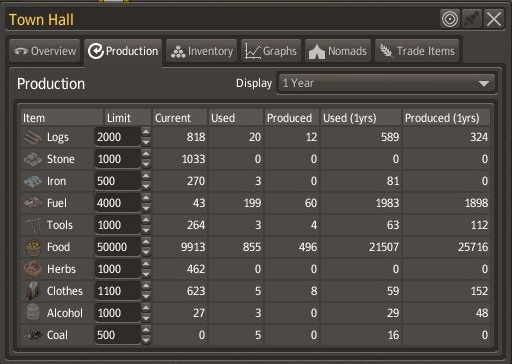The image size is (512, 364).
Task: Click the Iron limit field showing 500
Action: (x=118, y=181)
